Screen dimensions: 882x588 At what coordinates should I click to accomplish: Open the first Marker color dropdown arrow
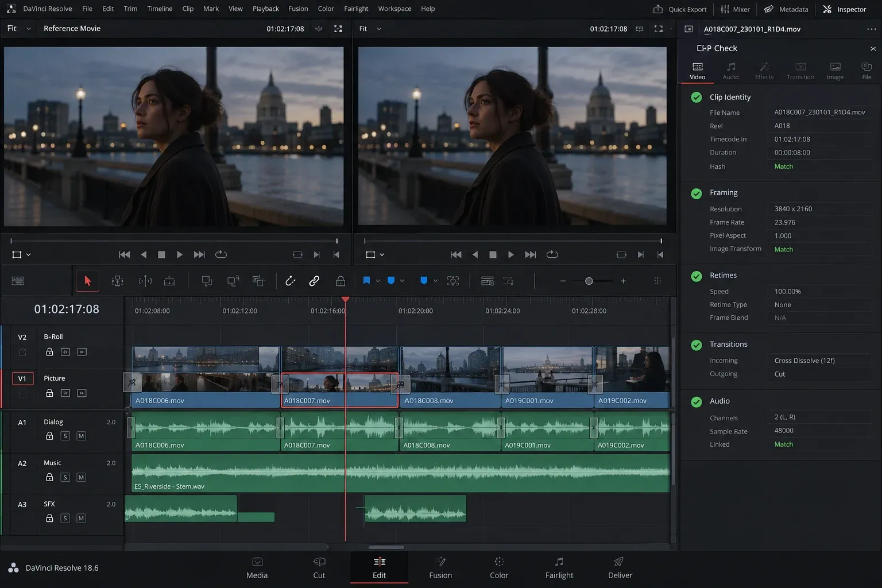[x=402, y=281]
